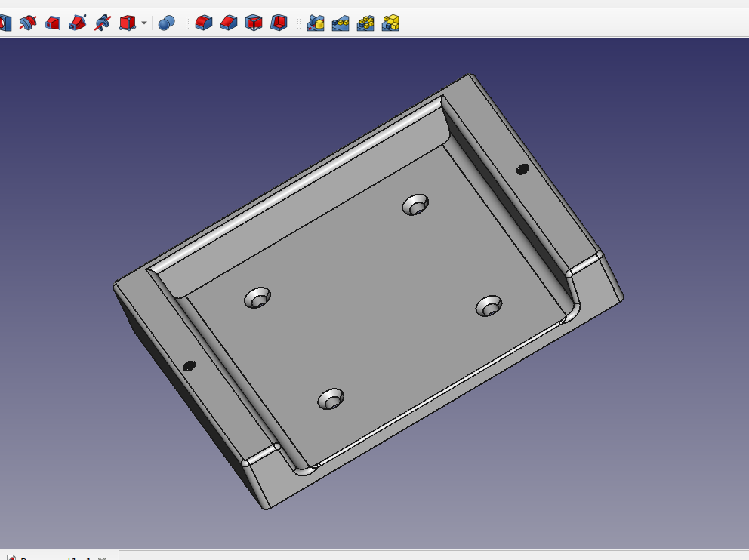Viewport: 749px width, 560px height.
Task: Click the Subtractive Box primitive icon
Action: click(x=127, y=23)
